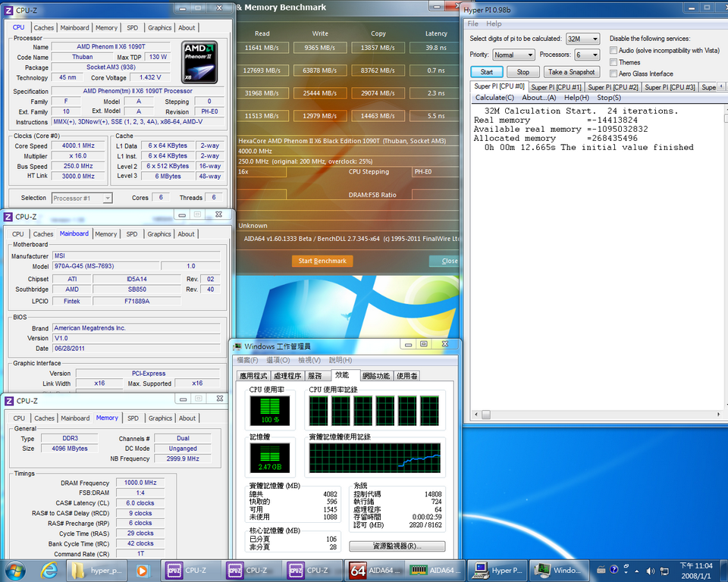728x582 pixels.
Task: Click the Hyper PI Start button
Action: [x=487, y=72]
